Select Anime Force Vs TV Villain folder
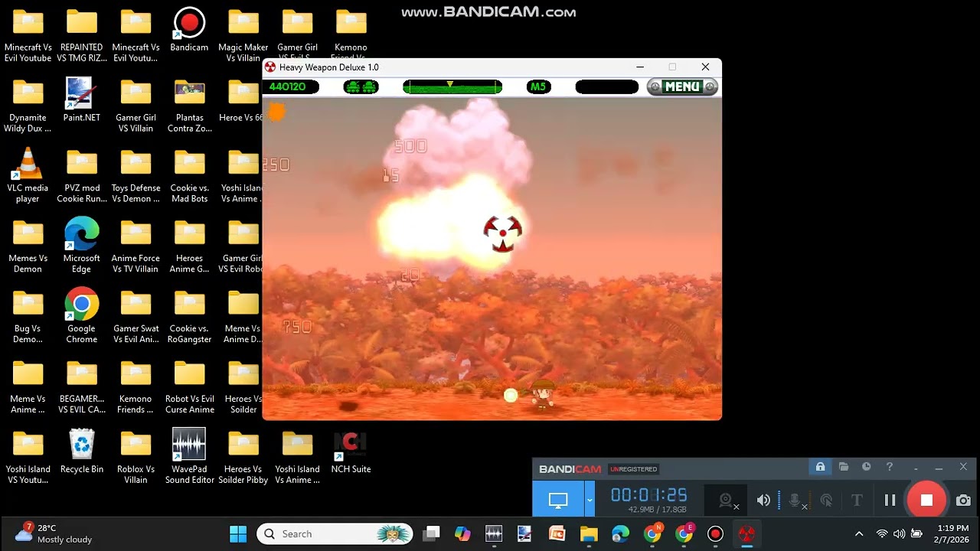 click(x=136, y=245)
